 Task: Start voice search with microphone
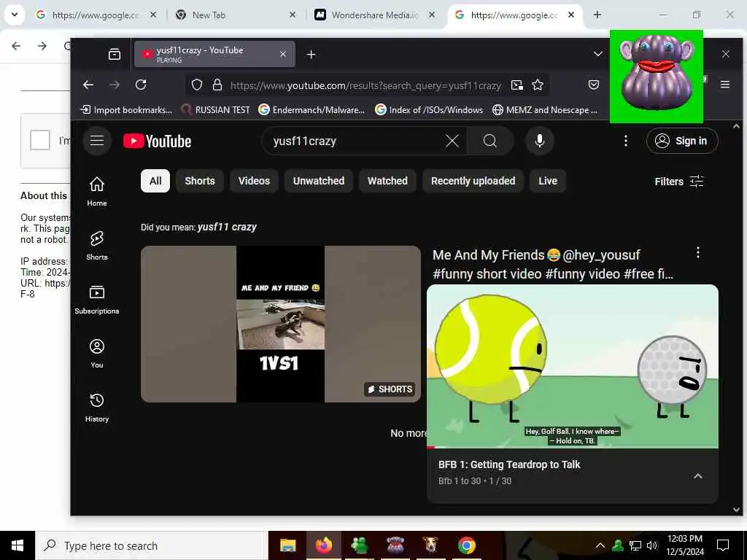pos(540,141)
